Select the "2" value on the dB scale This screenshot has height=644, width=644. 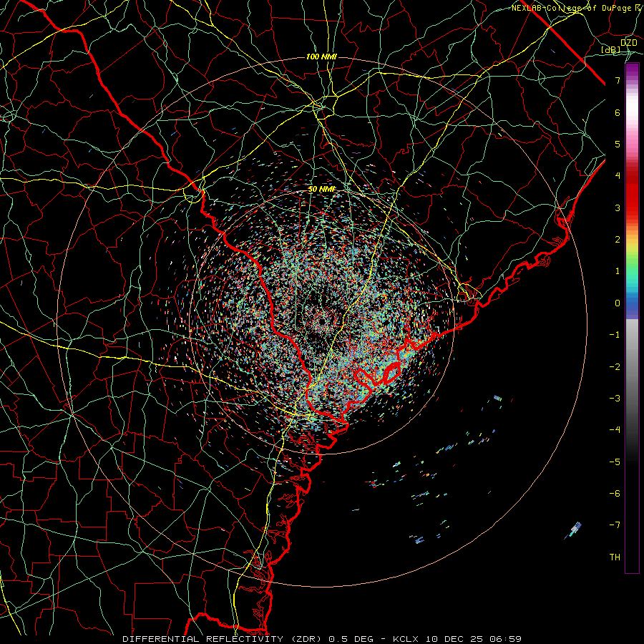618,240
